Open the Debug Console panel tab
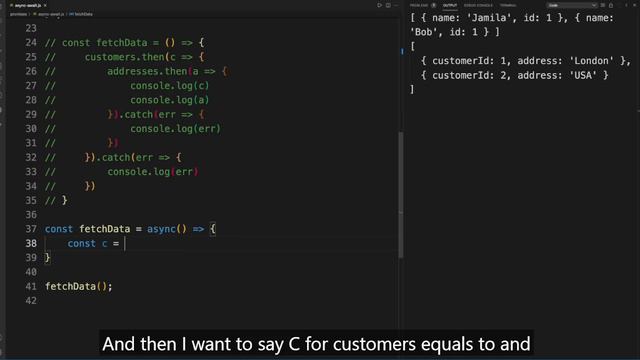 [x=478, y=5]
